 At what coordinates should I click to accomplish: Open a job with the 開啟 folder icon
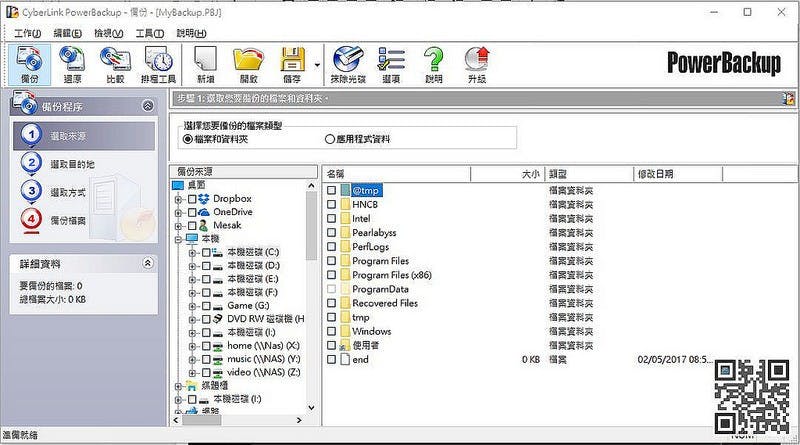[248, 64]
